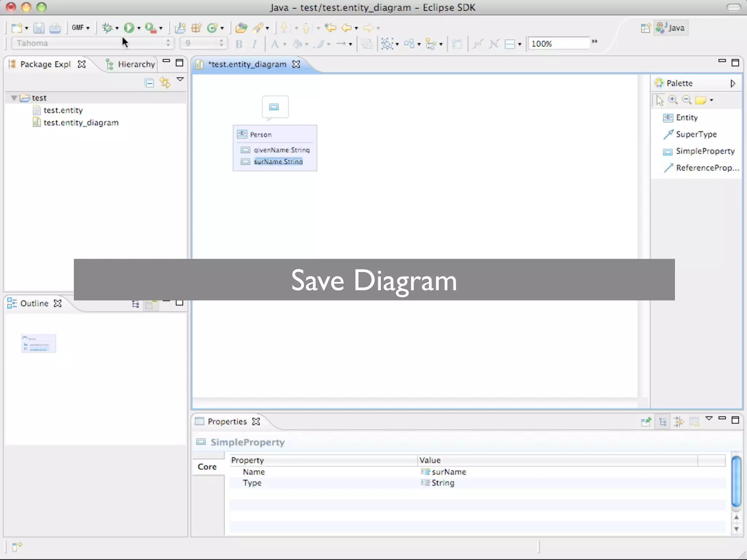Choose the Zoom In palette tool
Image resolution: width=747 pixels, height=560 pixels.
[x=673, y=100]
